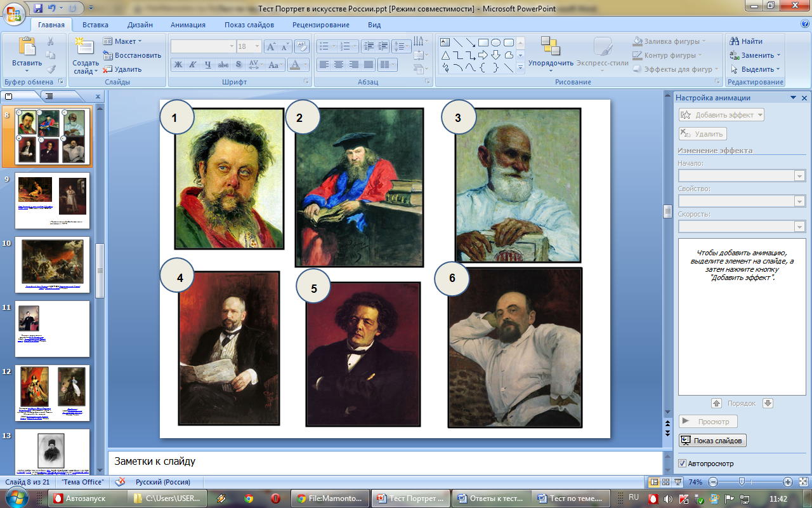Choose the right arrow block shape
The image size is (812, 508).
click(483, 55)
